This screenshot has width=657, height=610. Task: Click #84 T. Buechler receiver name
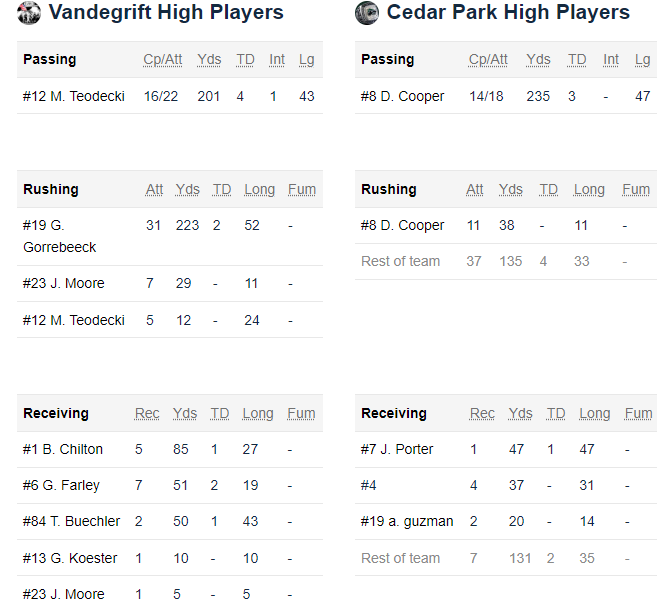click(x=72, y=521)
